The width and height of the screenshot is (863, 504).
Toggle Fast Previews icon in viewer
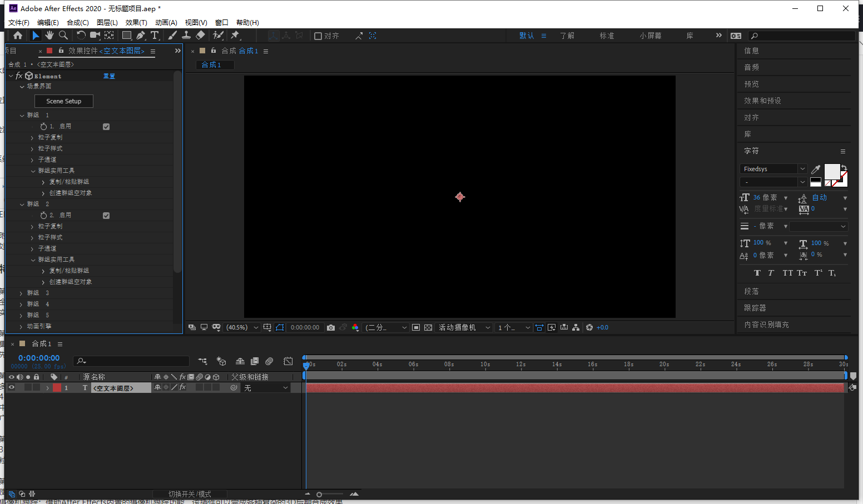point(552,328)
